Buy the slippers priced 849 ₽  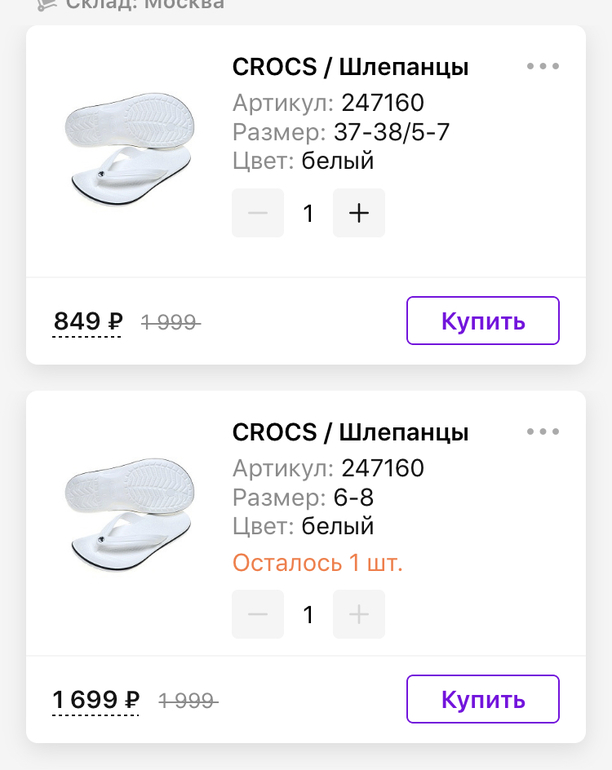(x=483, y=321)
